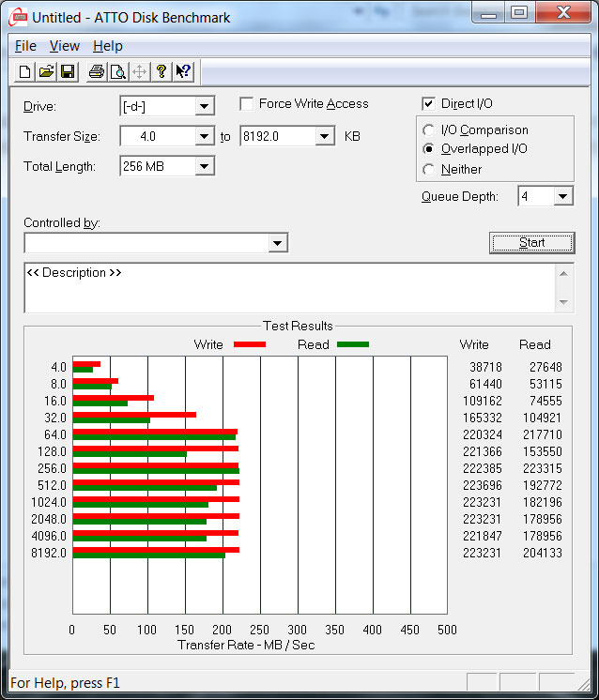This screenshot has width=599, height=700.
Task: Uncheck the Direct I/O checkbox
Action: 428,104
